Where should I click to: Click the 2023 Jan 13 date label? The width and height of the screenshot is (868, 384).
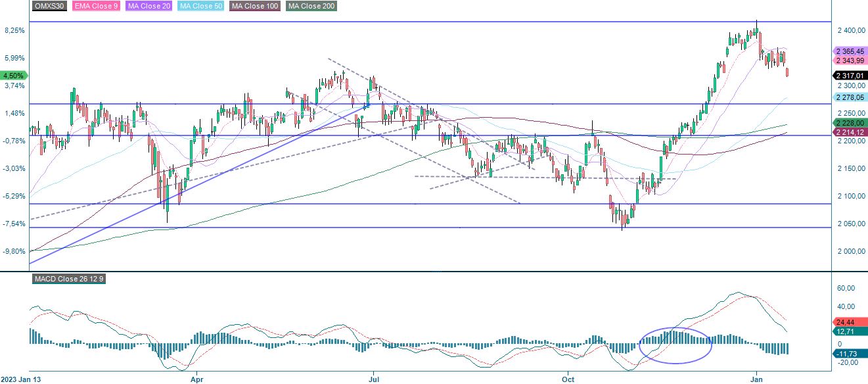click(20, 379)
